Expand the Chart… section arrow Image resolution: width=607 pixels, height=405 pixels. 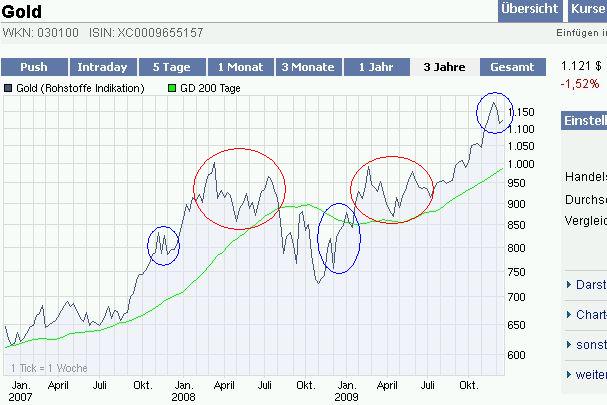tap(569, 314)
